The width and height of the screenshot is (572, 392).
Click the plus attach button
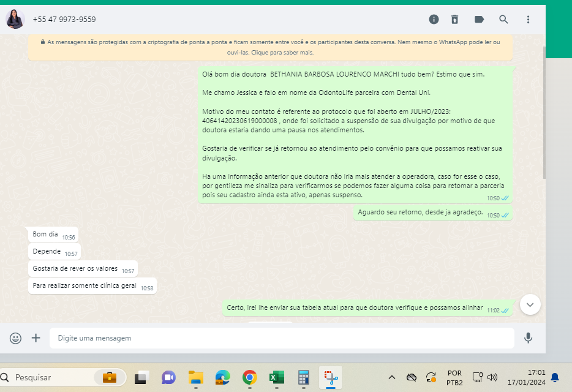click(36, 338)
